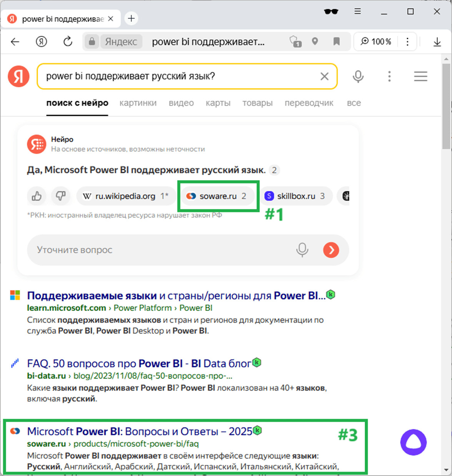Open the Yandex home button in toolbar
The height and width of the screenshot is (476, 452).
click(41, 42)
